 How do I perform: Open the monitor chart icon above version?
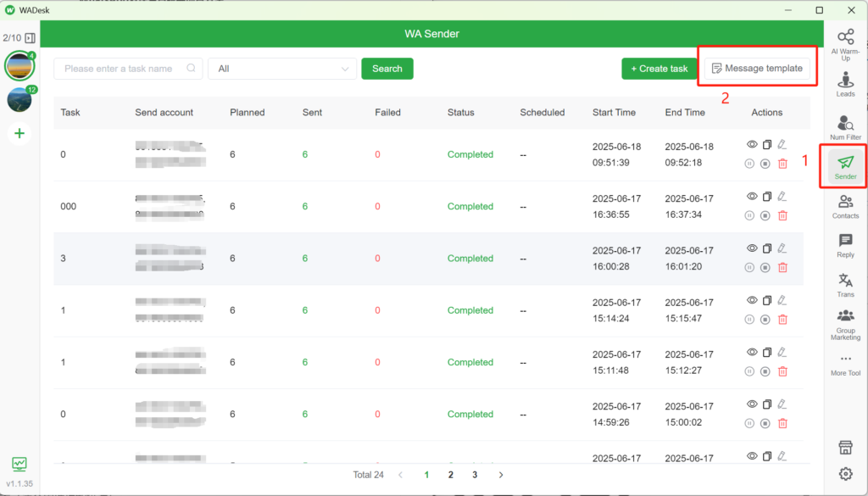[x=19, y=463]
